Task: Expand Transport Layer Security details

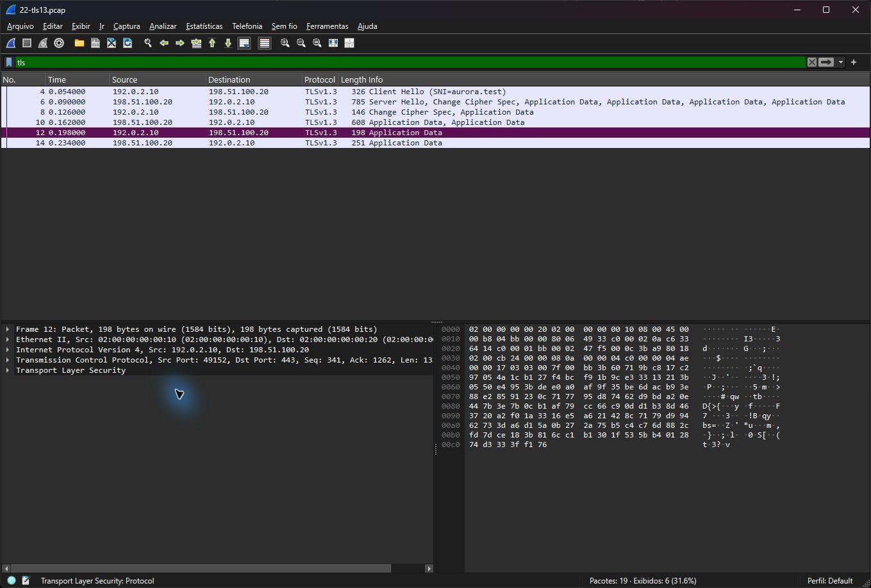Action: [8, 370]
